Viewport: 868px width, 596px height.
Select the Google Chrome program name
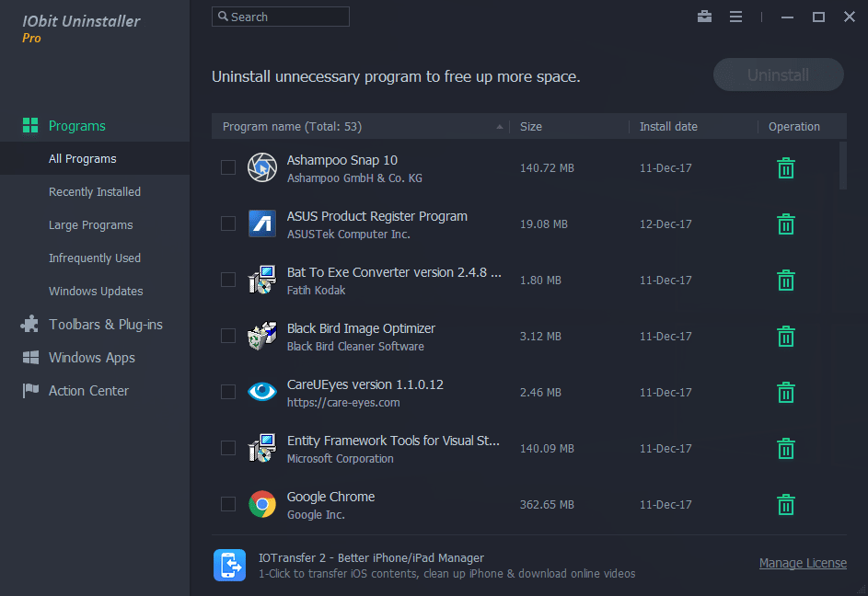click(x=330, y=497)
